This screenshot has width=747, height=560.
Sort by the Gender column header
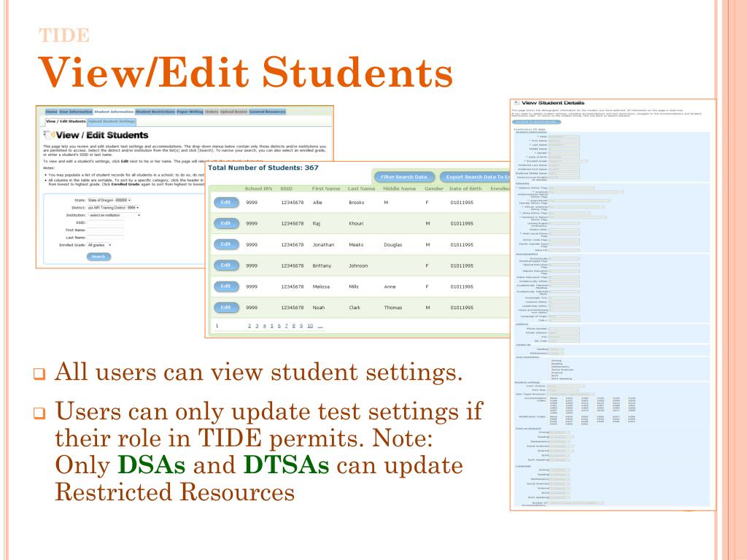pos(434,189)
